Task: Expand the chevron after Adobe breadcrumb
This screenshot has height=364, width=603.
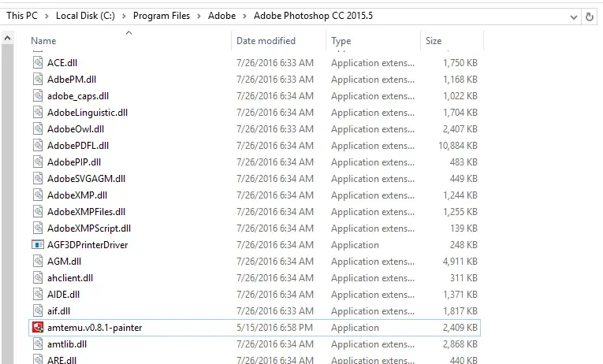Action: tap(244, 16)
